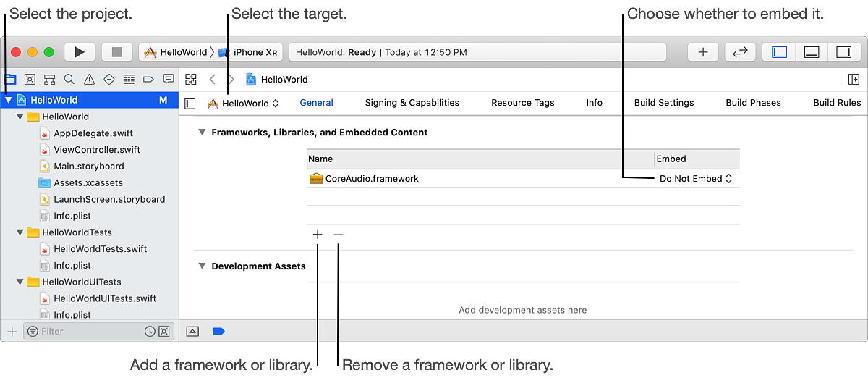This screenshot has height=378, width=868.
Task: Open the Breakpoint navigator icon
Action: [x=148, y=79]
